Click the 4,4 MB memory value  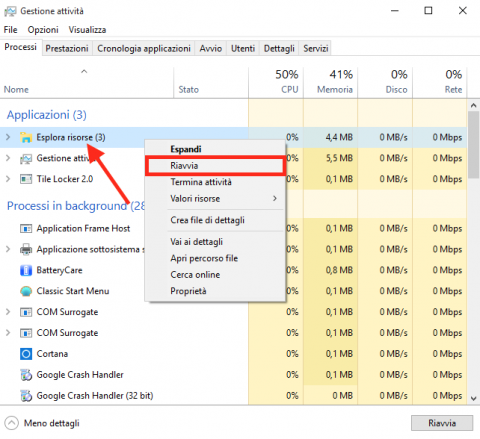point(339,137)
